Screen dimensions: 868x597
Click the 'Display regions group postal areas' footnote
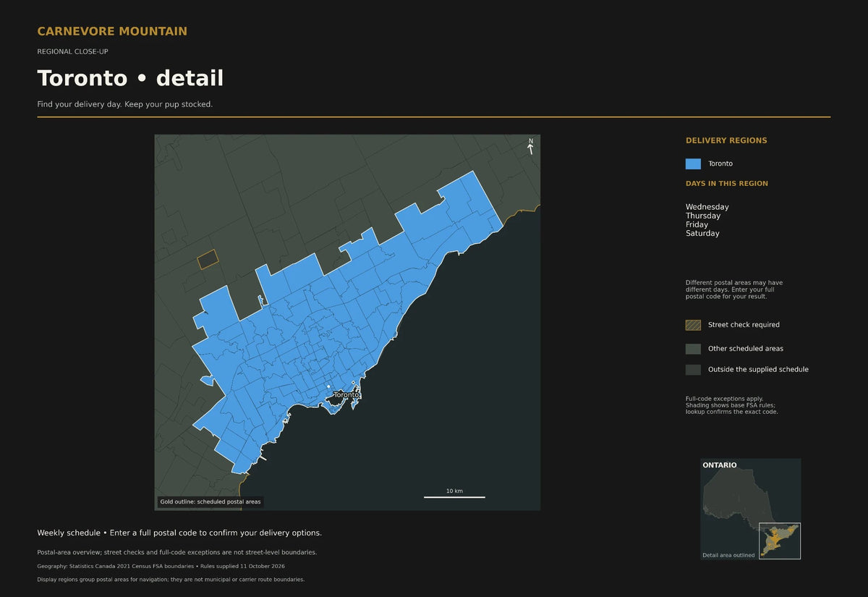[171, 580]
